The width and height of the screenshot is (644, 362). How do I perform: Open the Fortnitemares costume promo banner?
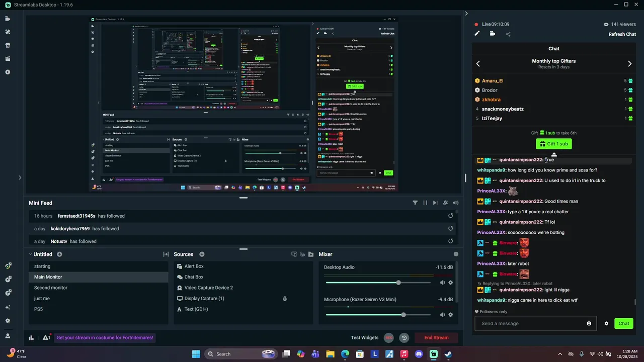105,338
